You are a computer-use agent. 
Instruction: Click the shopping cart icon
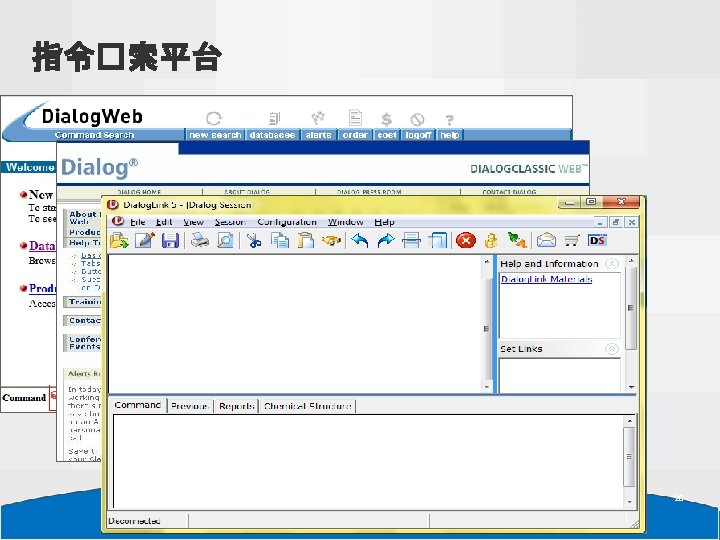point(572,240)
